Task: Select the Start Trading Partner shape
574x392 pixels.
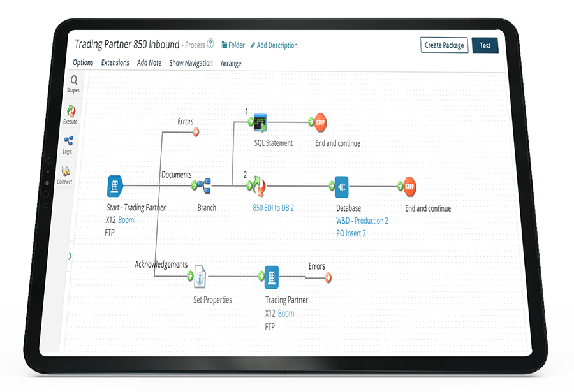Action: coord(114,186)
